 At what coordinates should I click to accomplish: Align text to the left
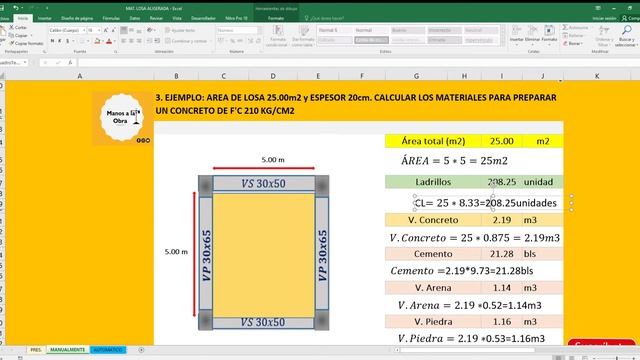click(124, 41)
